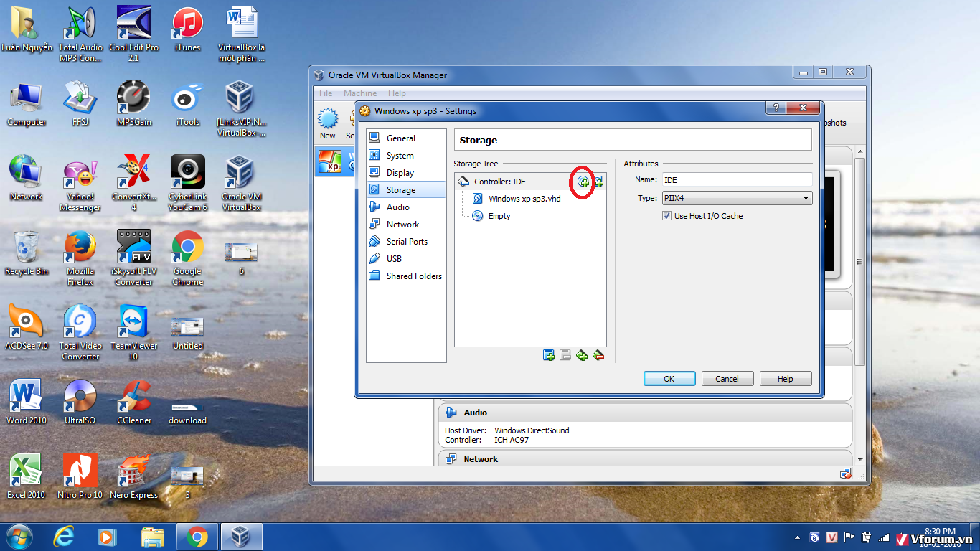Open ACDSee 7.0 desktop shortcut
980x551 pixels.
coord(27,328)
